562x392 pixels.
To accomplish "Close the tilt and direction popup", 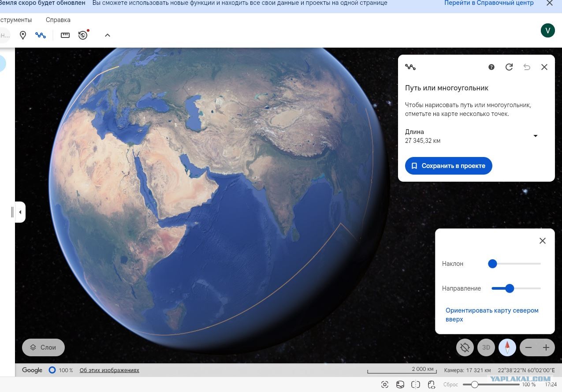I will [543, 241].
